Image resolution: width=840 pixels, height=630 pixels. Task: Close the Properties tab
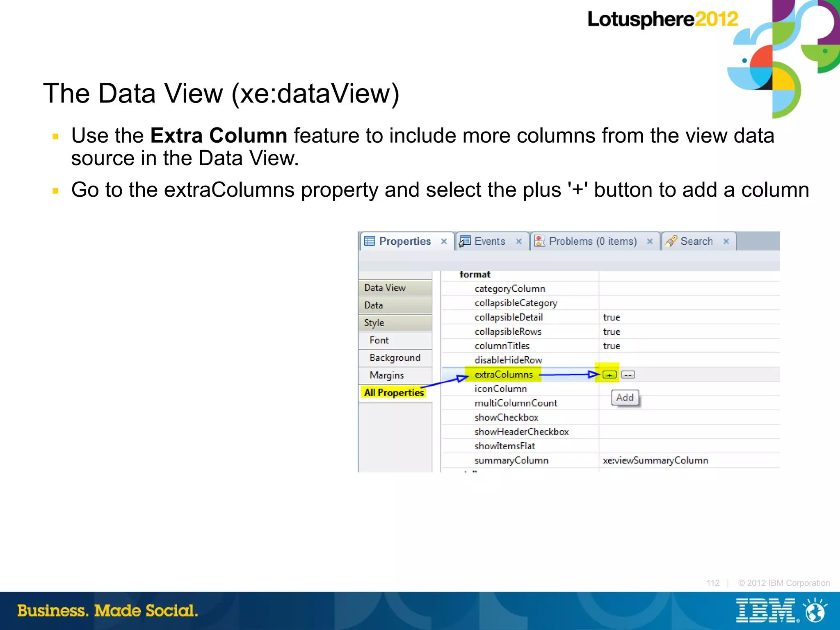point(444,241)
